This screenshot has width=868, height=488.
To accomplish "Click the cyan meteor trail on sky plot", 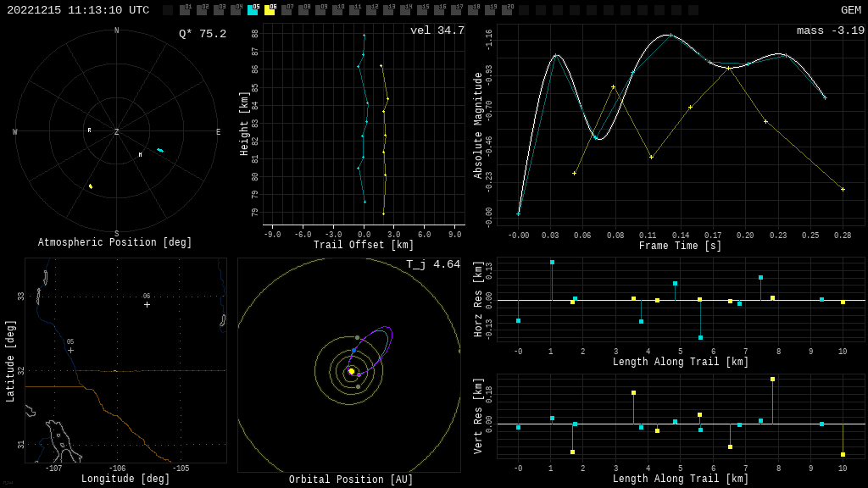I will (160, 150).
